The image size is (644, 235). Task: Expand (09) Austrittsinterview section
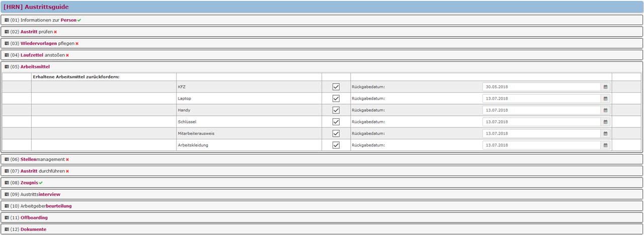point(40,194)
